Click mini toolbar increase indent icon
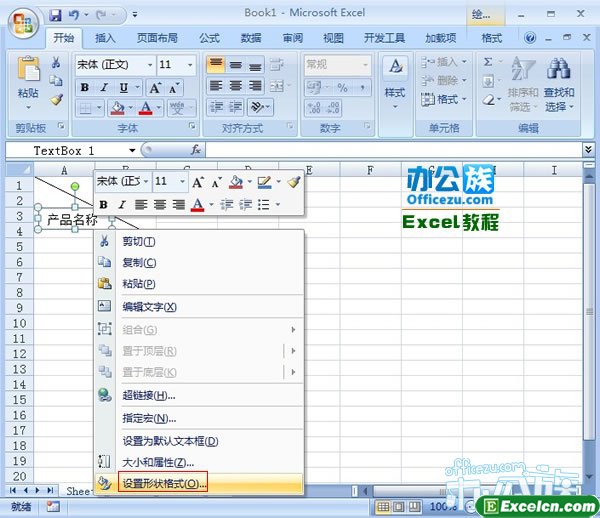 point(245,205)
